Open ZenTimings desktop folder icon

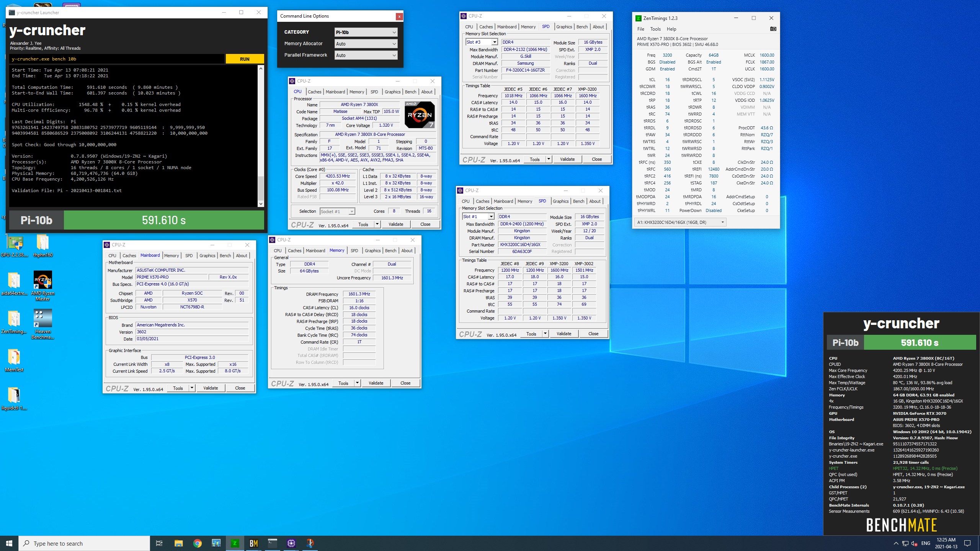14,322
